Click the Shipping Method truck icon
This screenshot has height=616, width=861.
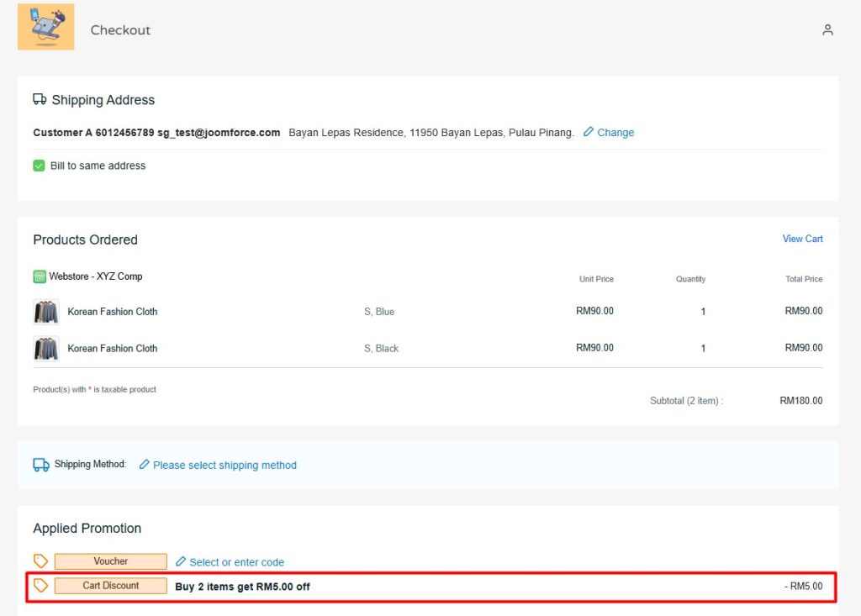tap(41, 465)
